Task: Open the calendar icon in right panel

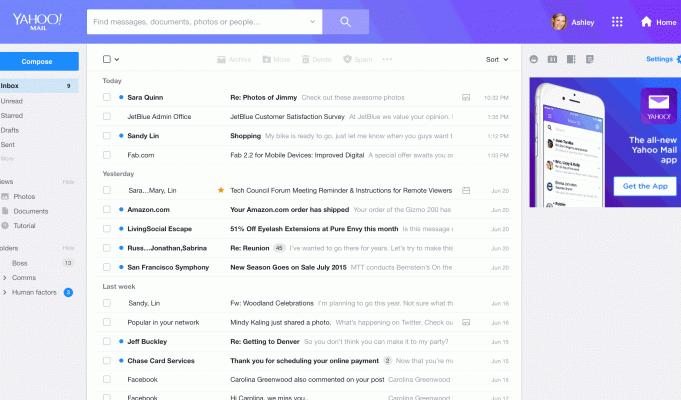Action: point(552,59)
